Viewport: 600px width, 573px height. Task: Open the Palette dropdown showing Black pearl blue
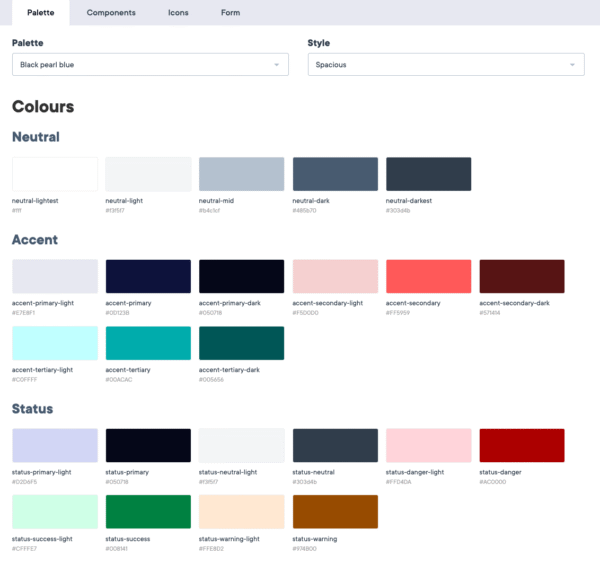(x=150, y=65)
